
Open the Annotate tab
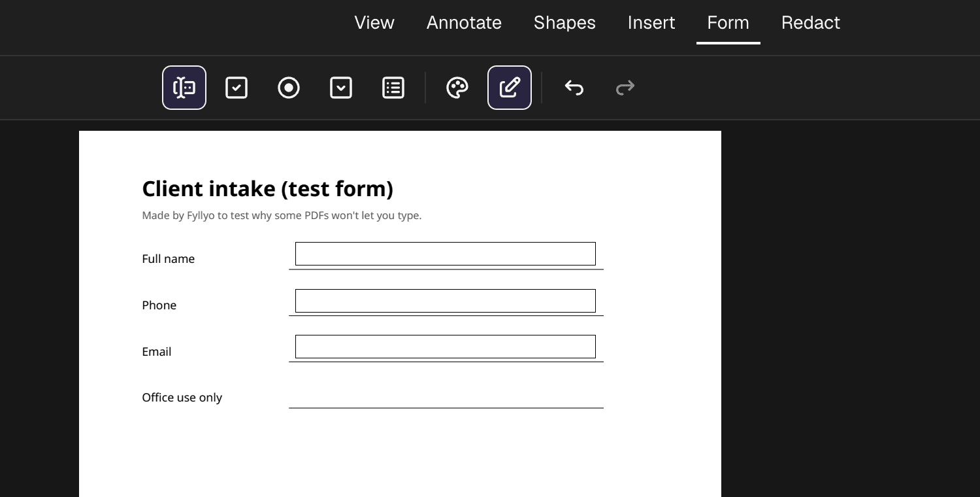pyautogui.click(x=464, y=22)
